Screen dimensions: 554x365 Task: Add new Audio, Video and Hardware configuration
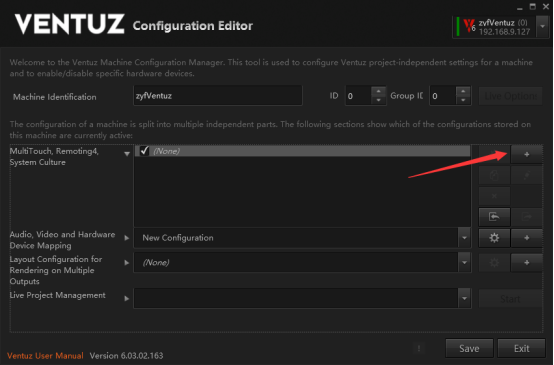click(x=526, y=238)
